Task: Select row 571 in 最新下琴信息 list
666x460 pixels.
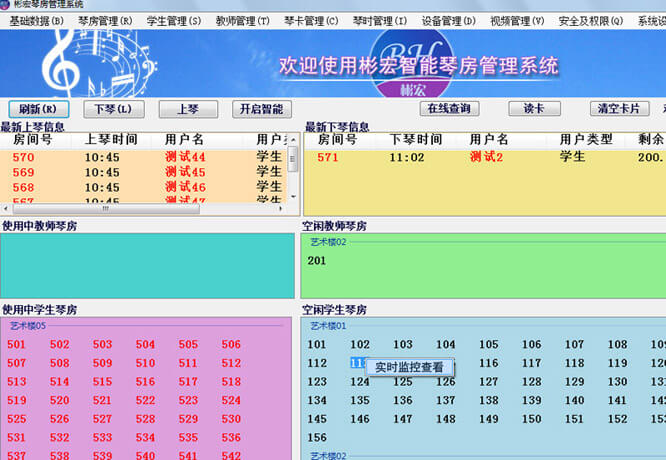Action: click(328, 157)
